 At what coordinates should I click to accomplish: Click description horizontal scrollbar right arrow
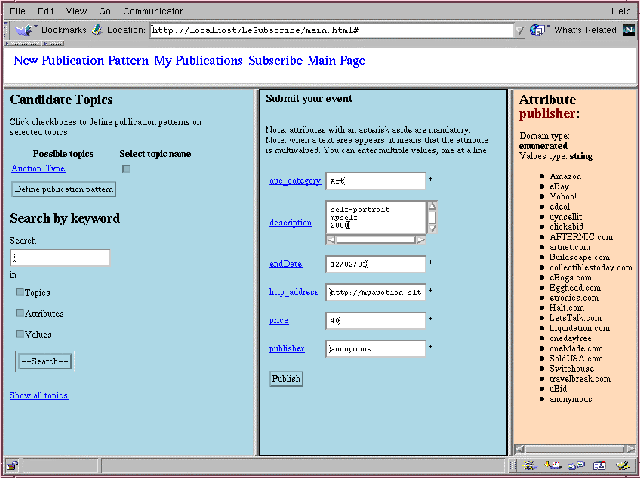(x=421, y=240)
